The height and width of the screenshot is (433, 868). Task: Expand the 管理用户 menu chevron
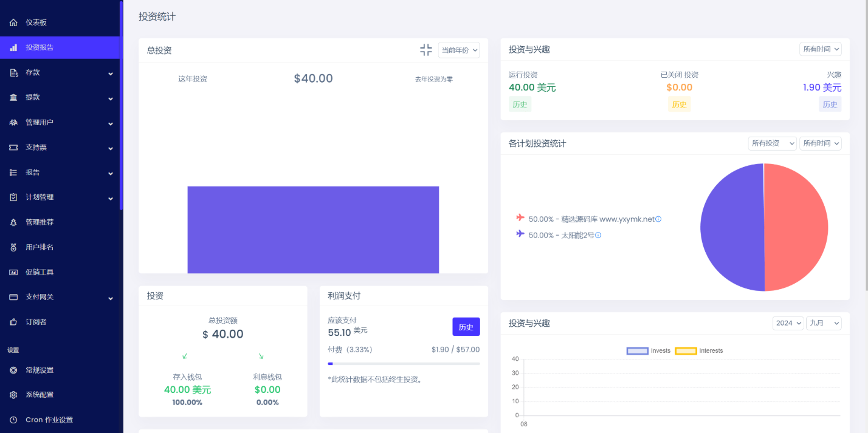(111, 123)
